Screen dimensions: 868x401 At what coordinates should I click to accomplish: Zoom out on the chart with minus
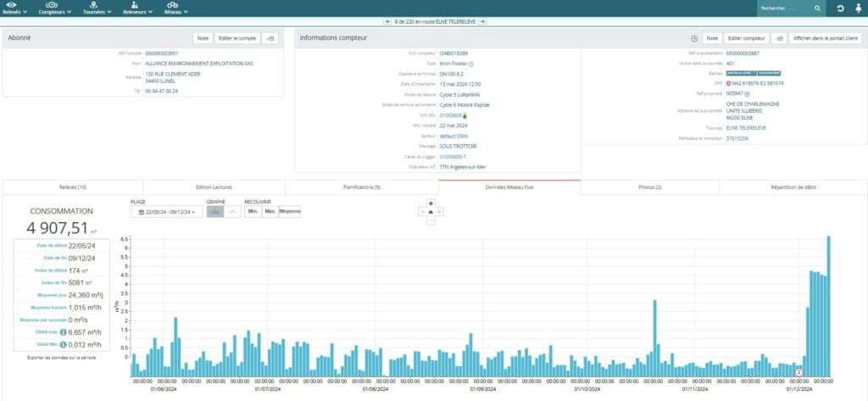pyautogui.click(x=431, y=220)
